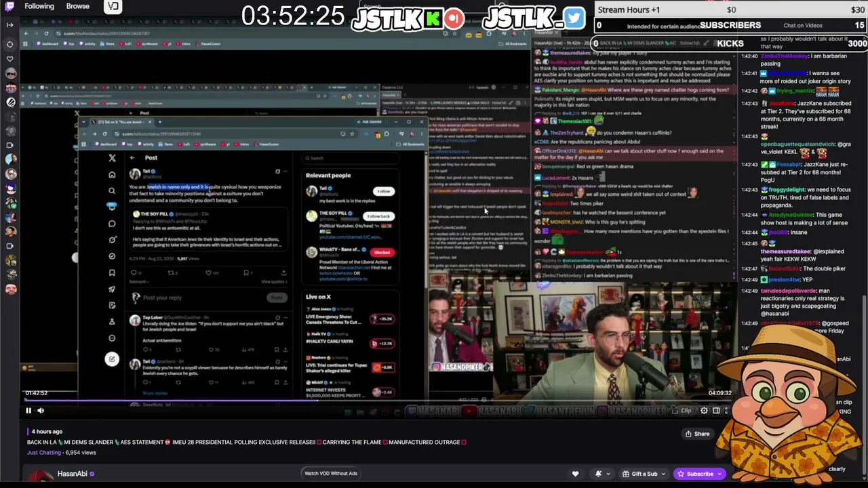Click Gift a Sub

pyautogui.click(x=640, y=474)
